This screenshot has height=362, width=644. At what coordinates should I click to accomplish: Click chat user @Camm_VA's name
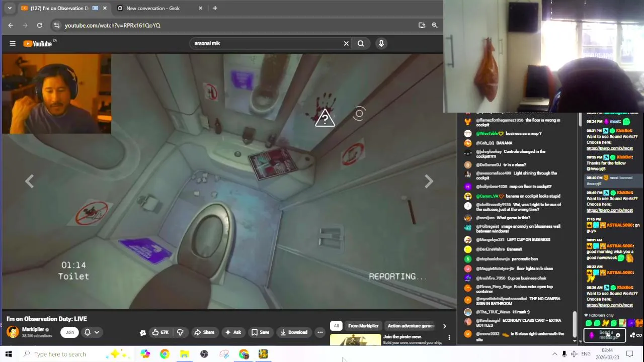[487, 196]
